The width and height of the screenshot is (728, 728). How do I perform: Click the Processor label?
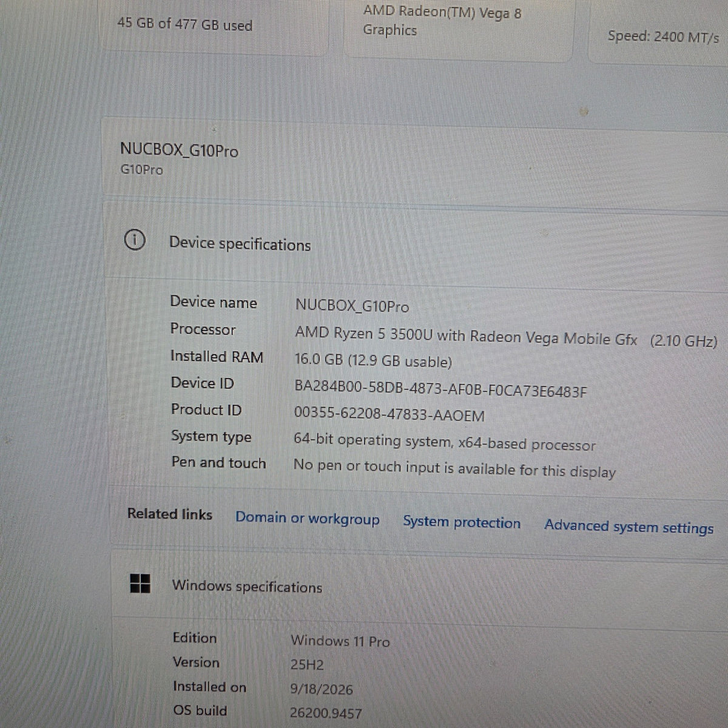[x=203, y=329]
